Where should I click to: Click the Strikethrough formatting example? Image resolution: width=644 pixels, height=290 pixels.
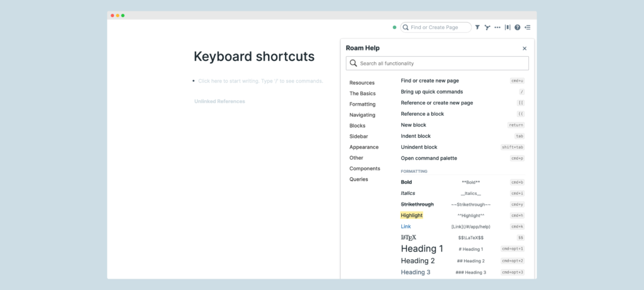(418, 204)
